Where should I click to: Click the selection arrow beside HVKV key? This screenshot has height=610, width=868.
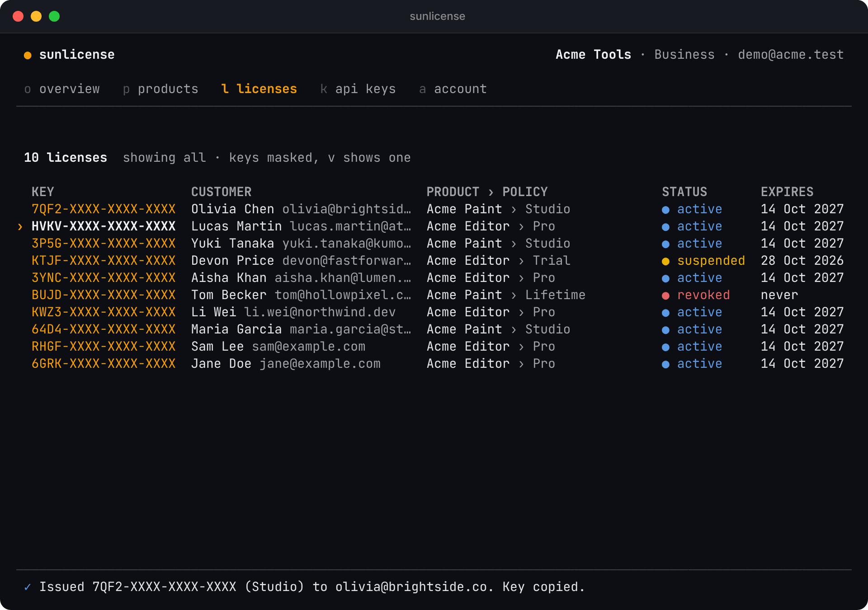[20, 227]
